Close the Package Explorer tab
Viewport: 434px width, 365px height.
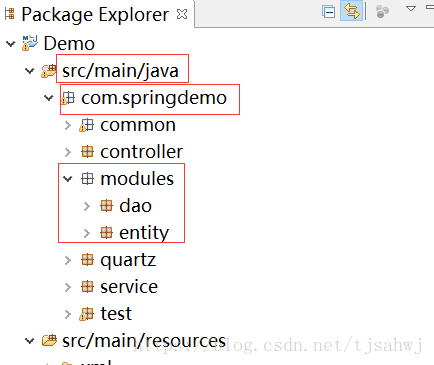[x=182, y=14]
